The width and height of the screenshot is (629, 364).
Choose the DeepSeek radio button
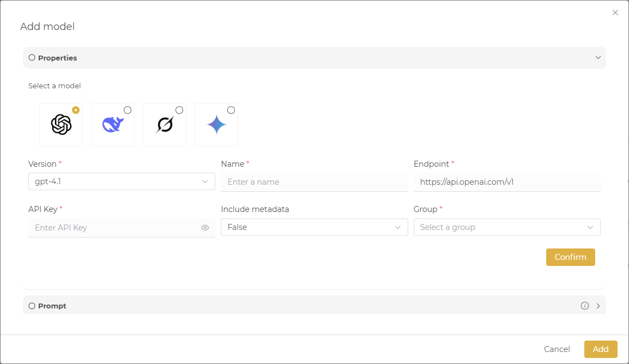tap(128, 110)
